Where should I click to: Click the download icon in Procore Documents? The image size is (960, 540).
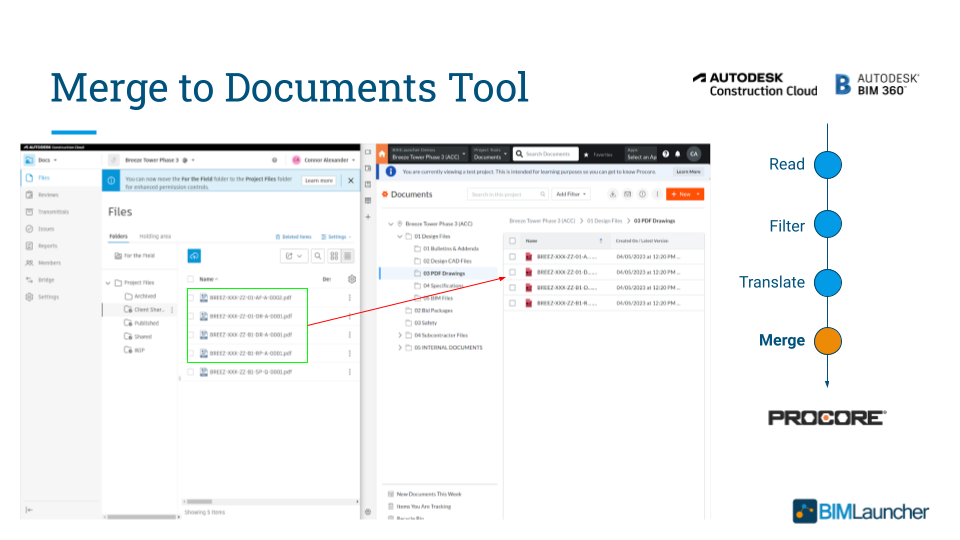coord(612,194)
